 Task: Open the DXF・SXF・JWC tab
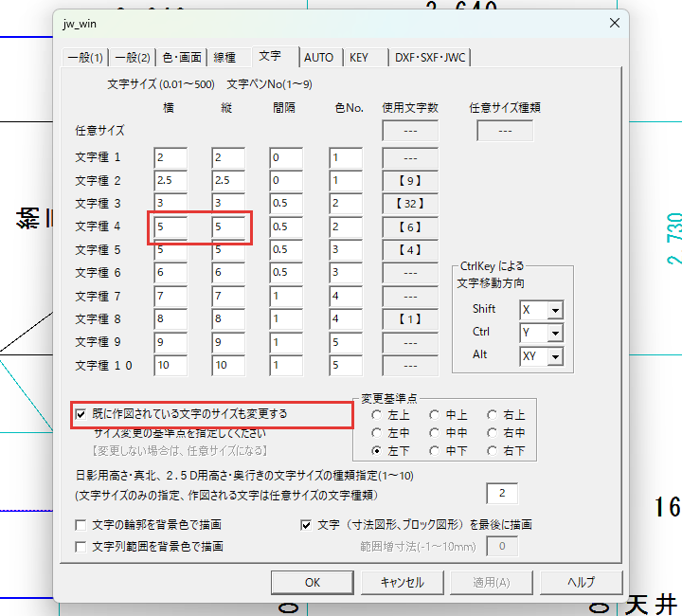click(430, 58)
